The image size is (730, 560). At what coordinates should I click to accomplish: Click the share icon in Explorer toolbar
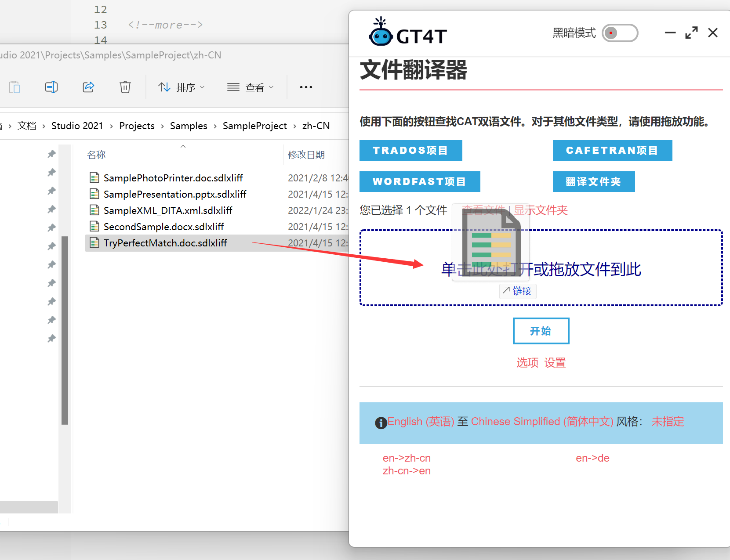coord(88,87)
